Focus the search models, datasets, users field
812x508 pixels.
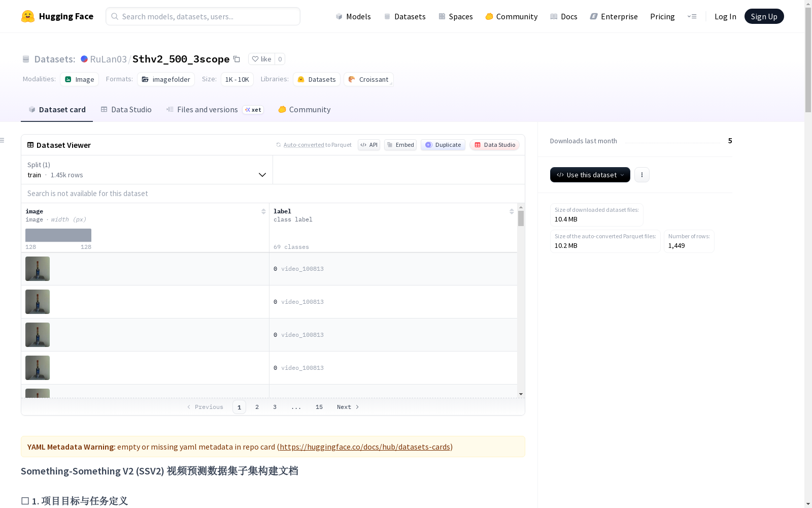(203, 16)
